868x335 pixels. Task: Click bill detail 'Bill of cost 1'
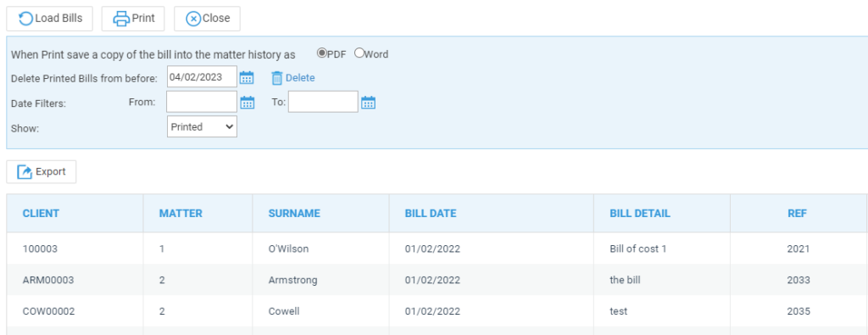click(637, 249)
